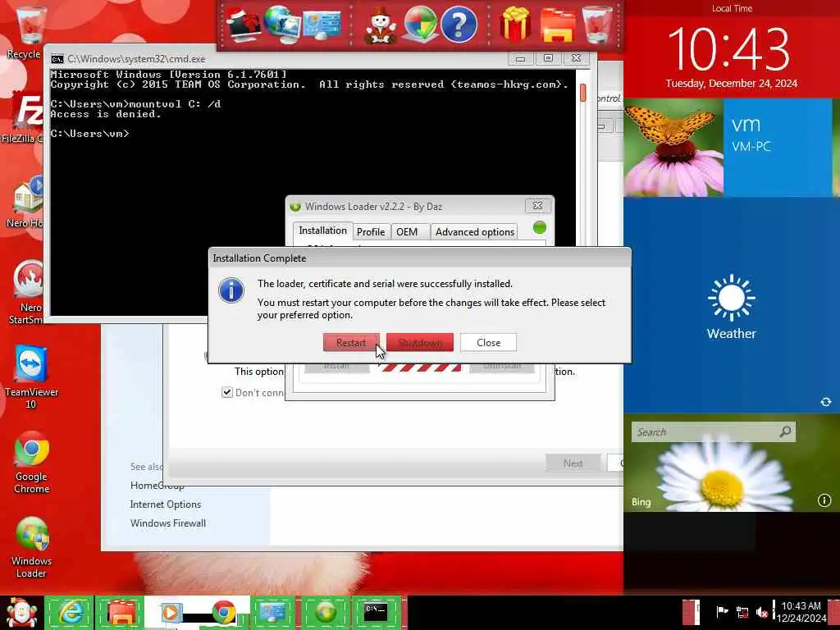This screenshot has height=630, width=840.
Task: Click the snowman icon in top dock
Action: [x=381, y=25]
